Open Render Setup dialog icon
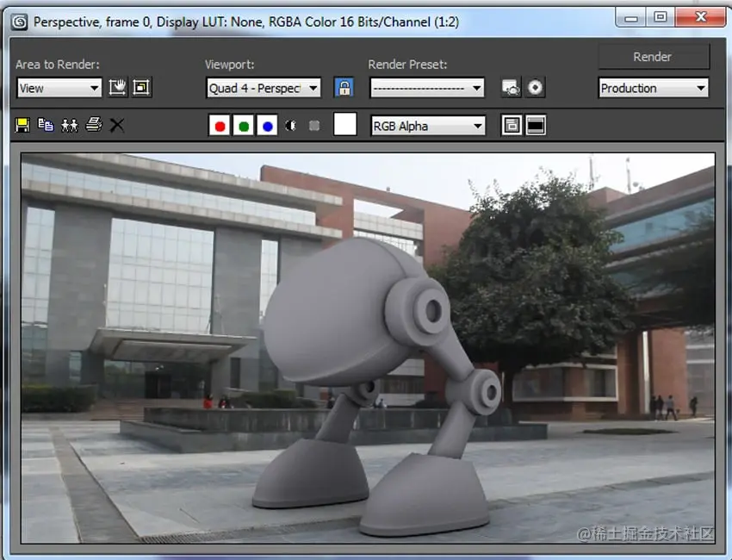The image size is (732, 560). 511,87
